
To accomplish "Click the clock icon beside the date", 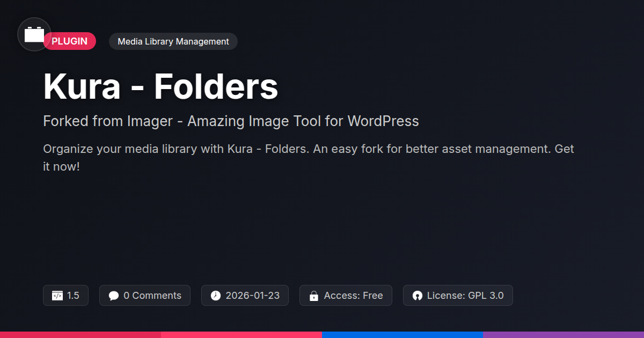I will coord(216,296).
